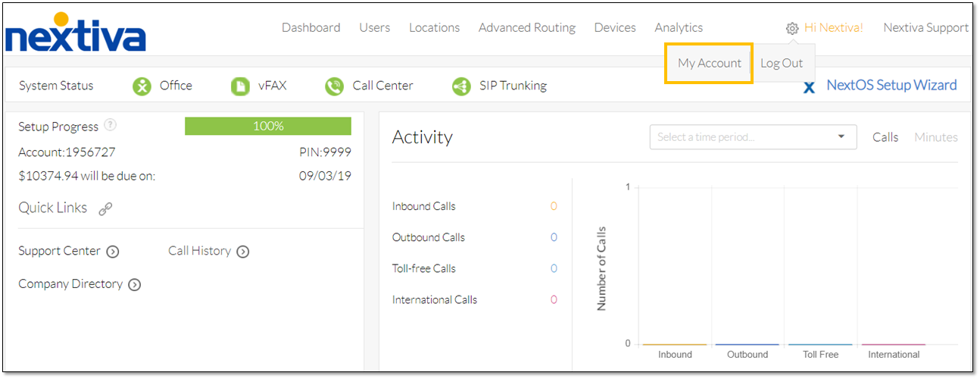Click the Toll Free chart axis label

pos(821,355)
